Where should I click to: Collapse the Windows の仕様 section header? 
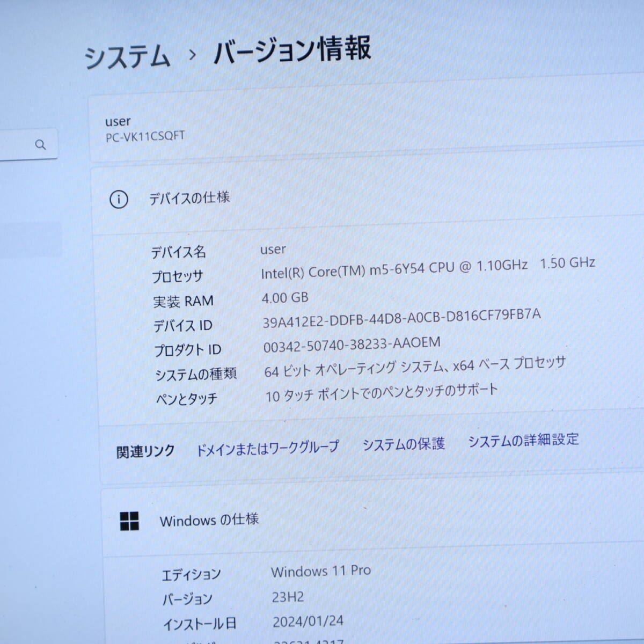pos(209,519)
